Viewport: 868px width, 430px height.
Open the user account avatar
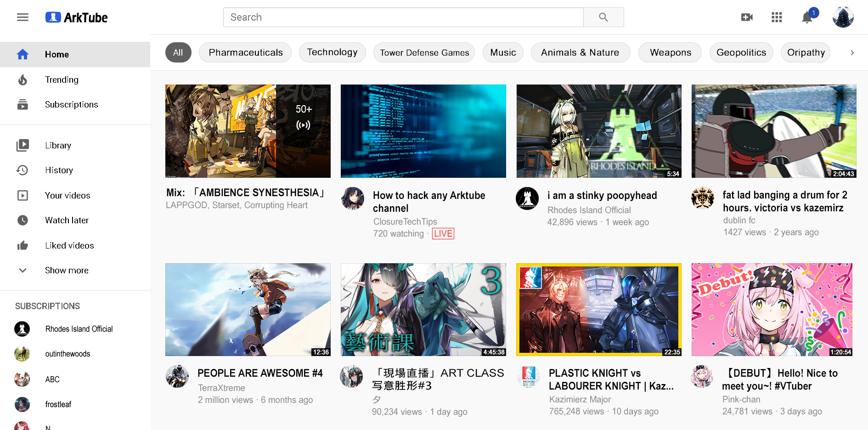[x=843, y=17]
